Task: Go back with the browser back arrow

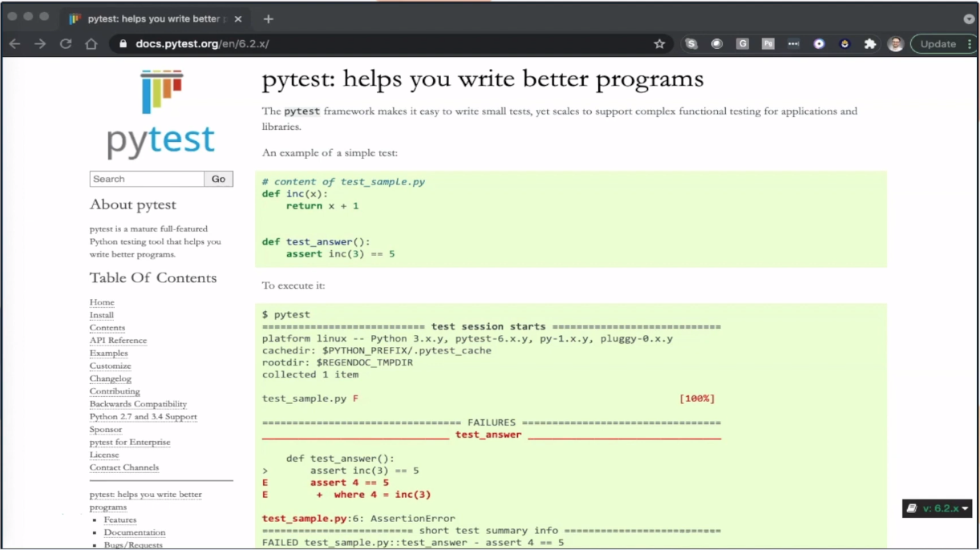Action: pos(14,44)
